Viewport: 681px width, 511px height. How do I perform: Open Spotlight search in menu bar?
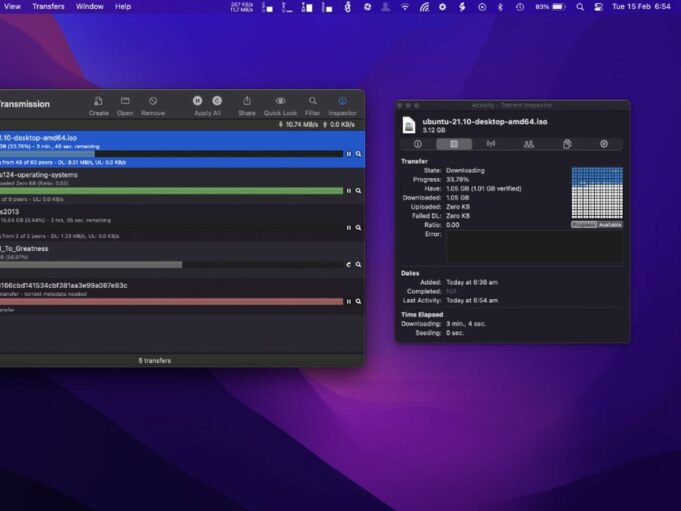pos(580,7)
